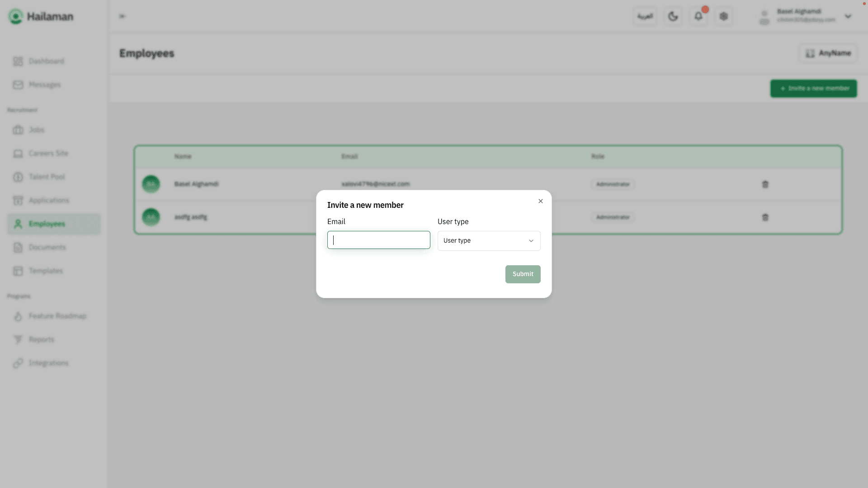Open the User type dropdown
The width and height of the screenshot is (868, 488).
pyautogui.click(x=489, y=241)
